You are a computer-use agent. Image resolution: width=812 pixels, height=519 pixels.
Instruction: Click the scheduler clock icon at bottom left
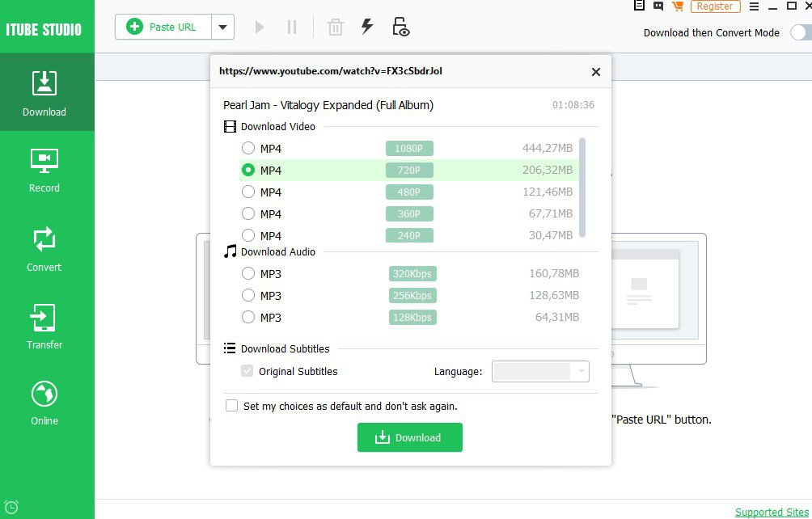[11, 508]
